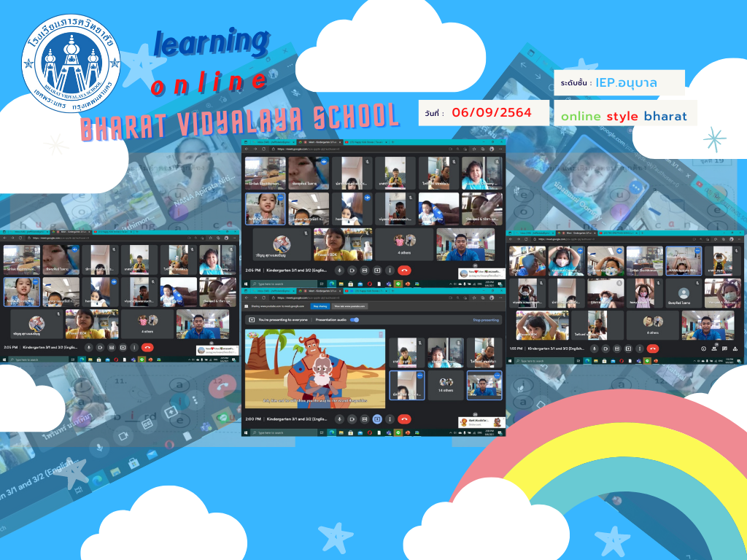Turn off camera in the left-side 2:05 PM window
Screen dimensions: 747x560
[100, 348]
